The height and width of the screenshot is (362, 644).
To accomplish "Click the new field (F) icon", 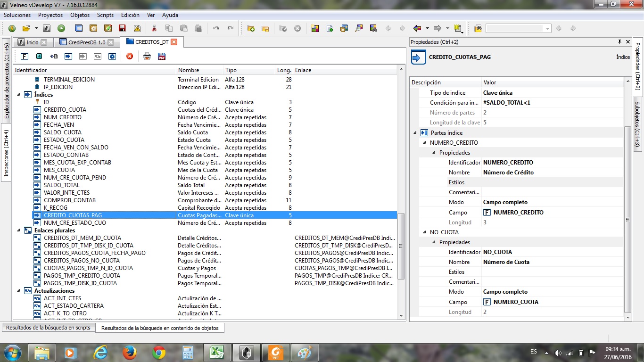I will click(x=25, y=57).
